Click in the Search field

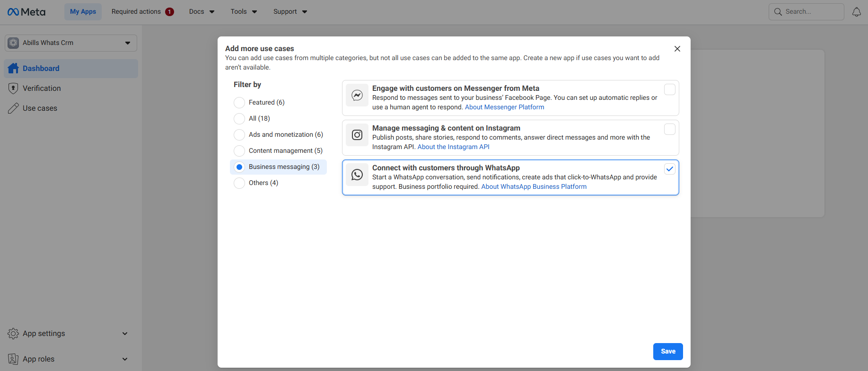coord(811,12)
